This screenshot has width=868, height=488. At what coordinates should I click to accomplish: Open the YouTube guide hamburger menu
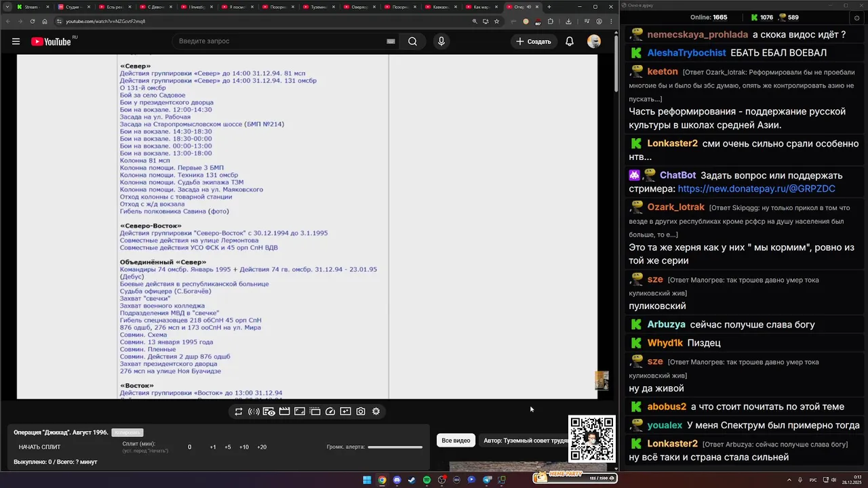16,41
